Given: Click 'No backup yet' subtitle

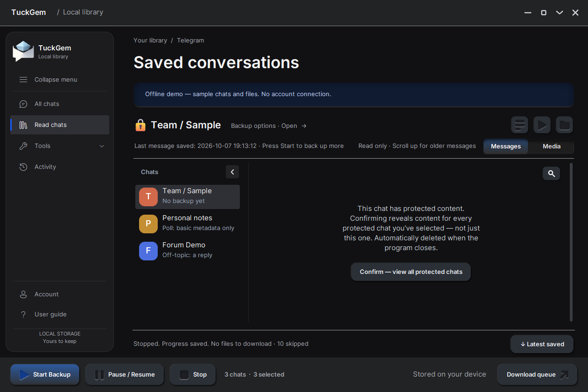Looking at the screenshot, I should [183, 201].
